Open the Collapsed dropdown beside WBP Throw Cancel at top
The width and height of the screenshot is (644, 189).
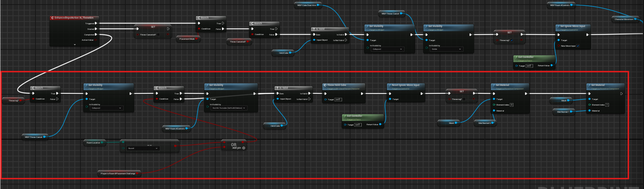387,49
